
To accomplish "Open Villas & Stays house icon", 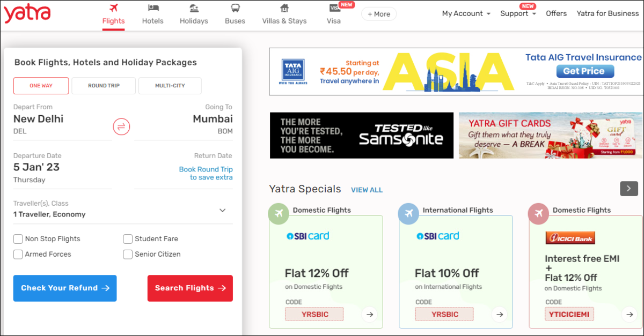I will 284,8.
